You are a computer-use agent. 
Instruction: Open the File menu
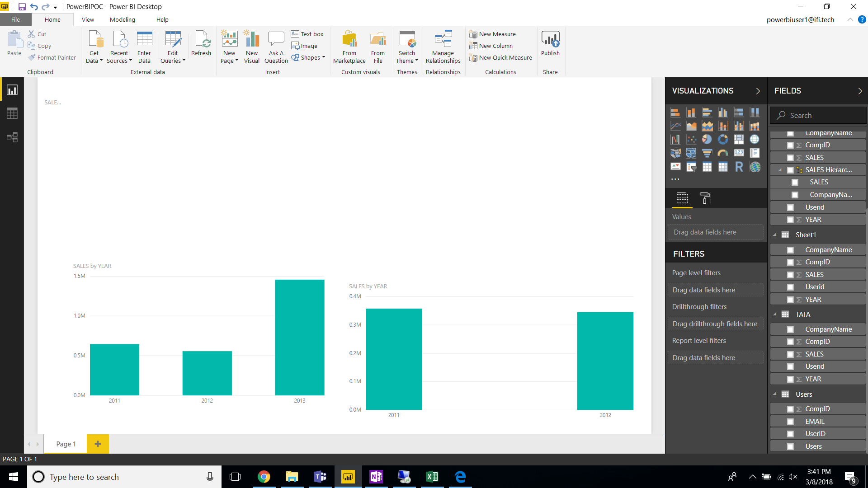(x=15, y=20)
